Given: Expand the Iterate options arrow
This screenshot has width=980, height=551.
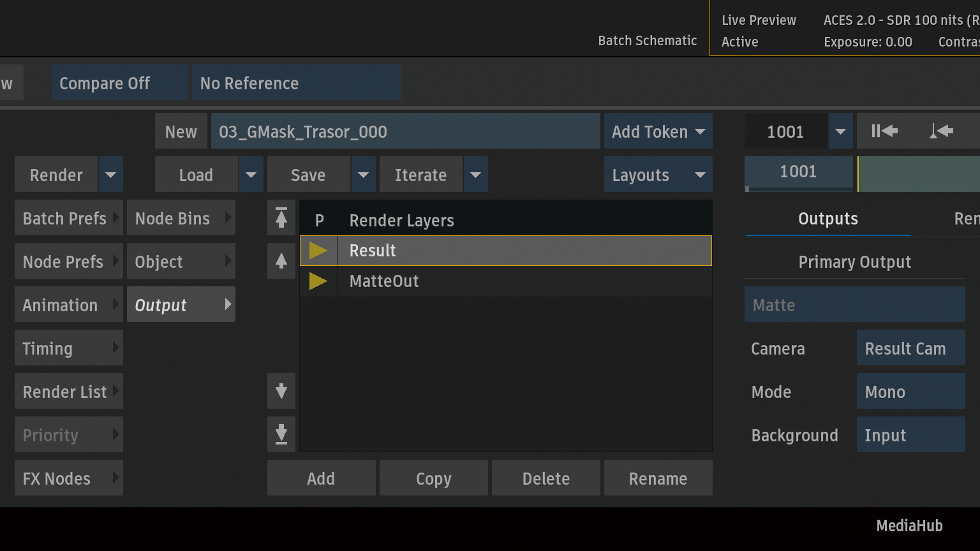Looking at the screenshot, I should pos(475,175).
